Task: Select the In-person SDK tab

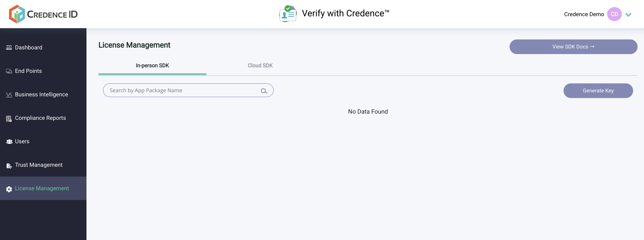Action: [x=152, y=65]
